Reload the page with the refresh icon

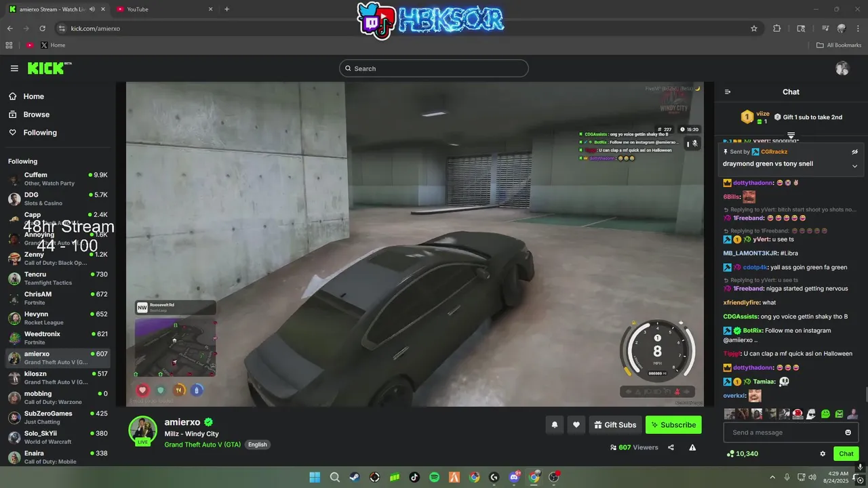click(42, 28)
